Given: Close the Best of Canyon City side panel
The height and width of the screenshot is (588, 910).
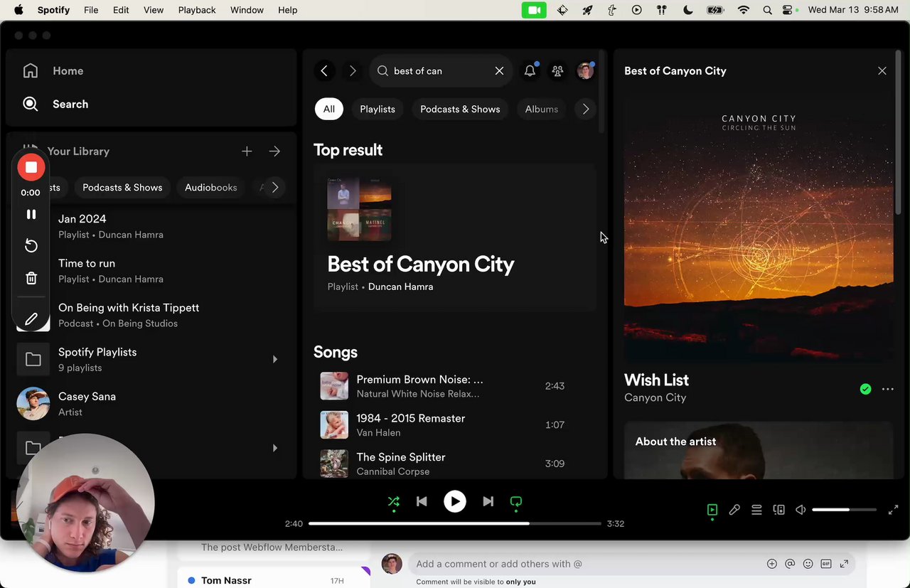Looking at the screenshot, I should click(882, 70).
